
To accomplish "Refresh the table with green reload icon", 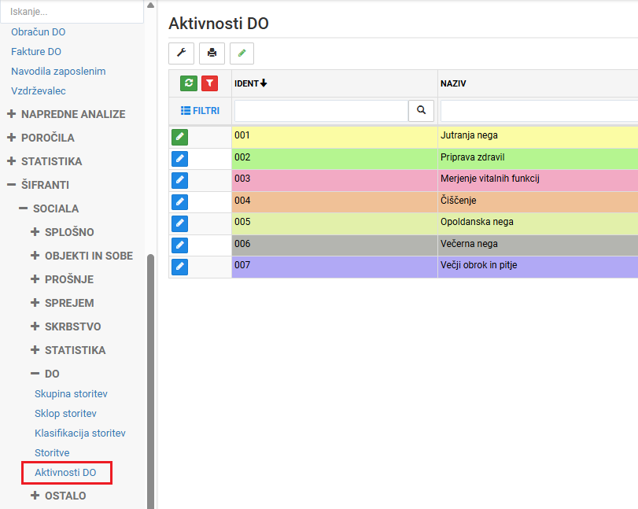I will [189, 83].
